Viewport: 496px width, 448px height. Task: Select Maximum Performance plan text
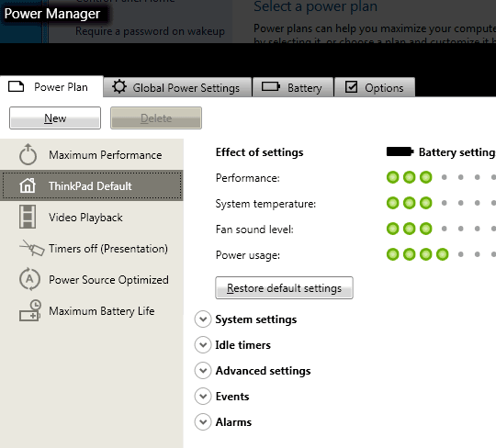coord(106,155)
